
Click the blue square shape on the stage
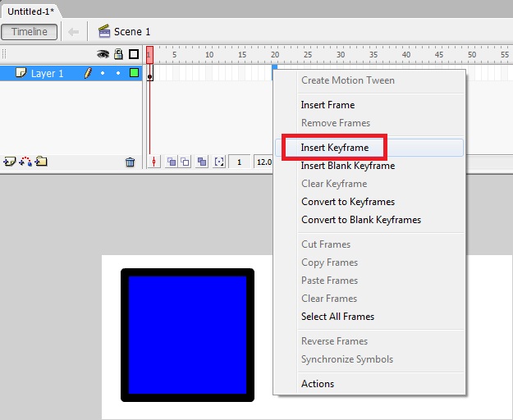click(x=187, y=335)
